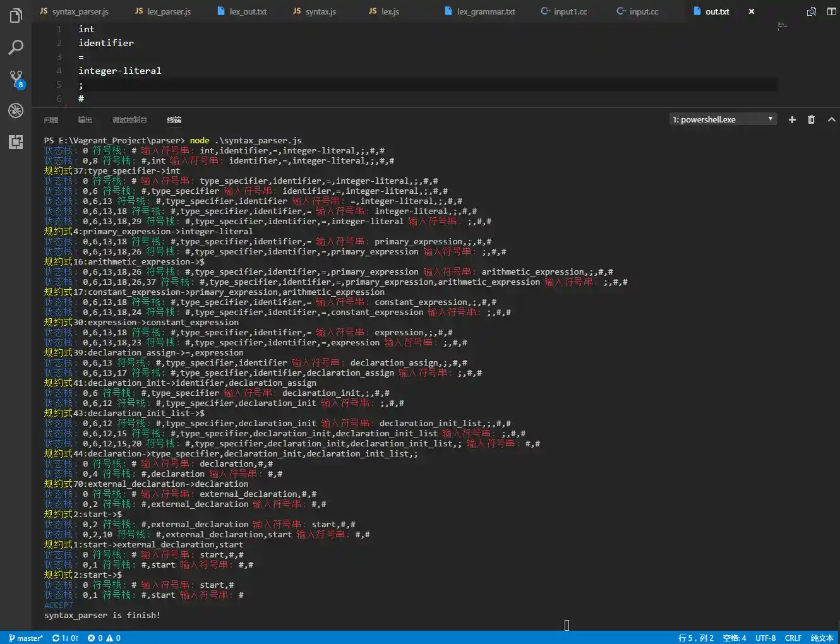Click line 4 integer-literal text

120,71
